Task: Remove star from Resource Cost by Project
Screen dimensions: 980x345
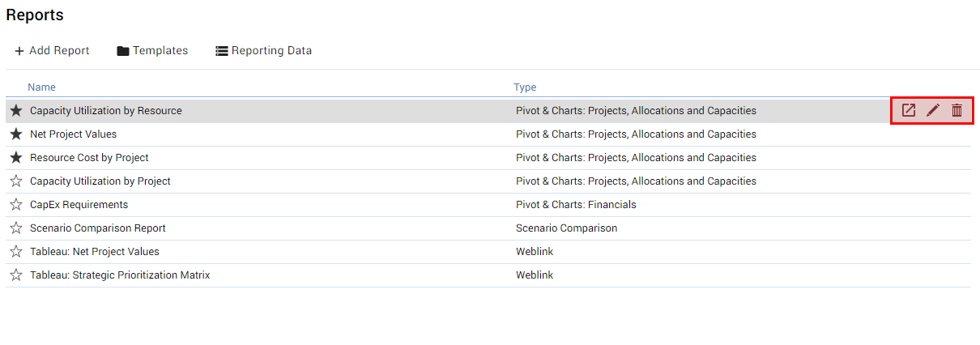Action: 16,157
